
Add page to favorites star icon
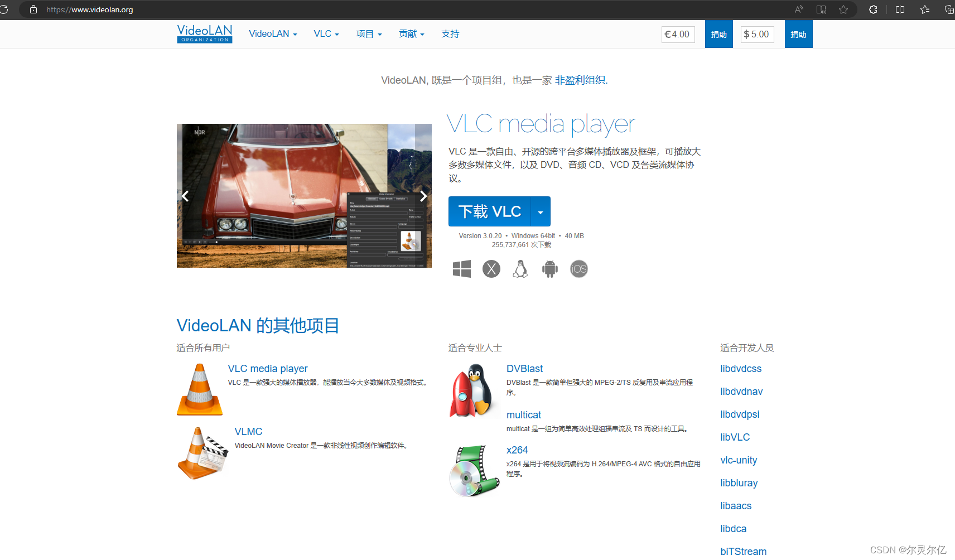pyautogui.click(x=843, y=9)
